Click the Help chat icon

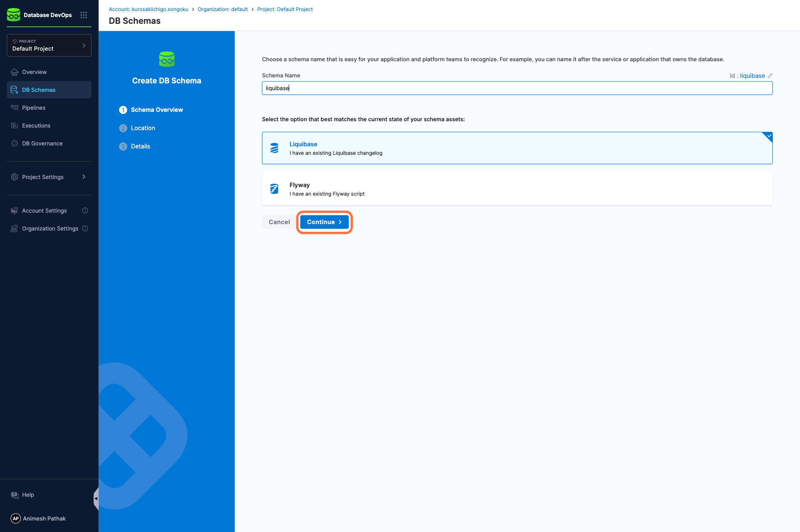tap(15, 495)
